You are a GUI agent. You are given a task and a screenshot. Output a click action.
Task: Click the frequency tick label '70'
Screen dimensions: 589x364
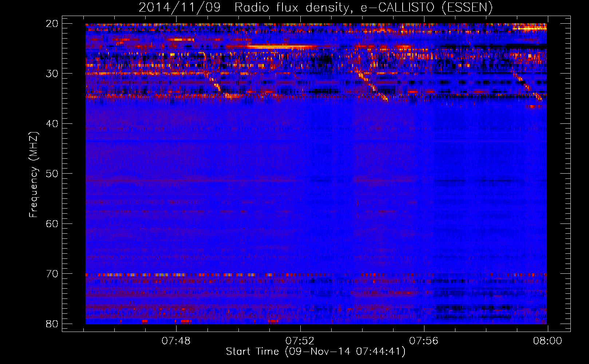click(x=52, y=274)
